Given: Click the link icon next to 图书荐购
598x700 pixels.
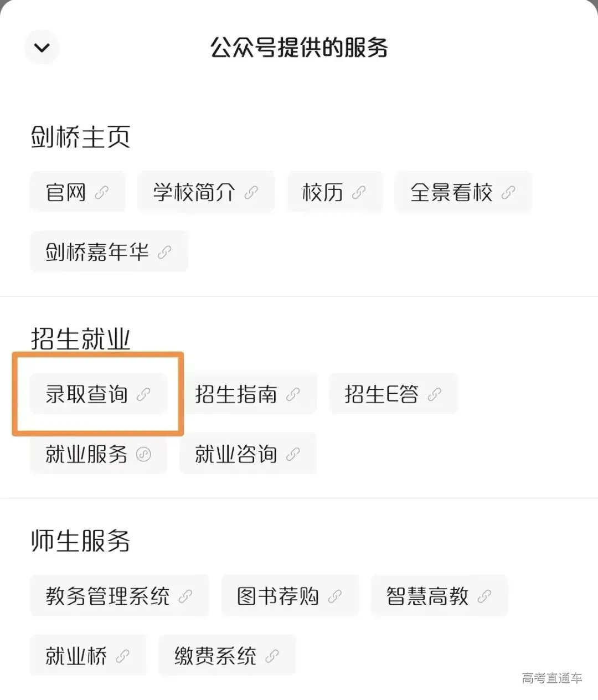Looking at the screenshot, I should coord(336,596).
